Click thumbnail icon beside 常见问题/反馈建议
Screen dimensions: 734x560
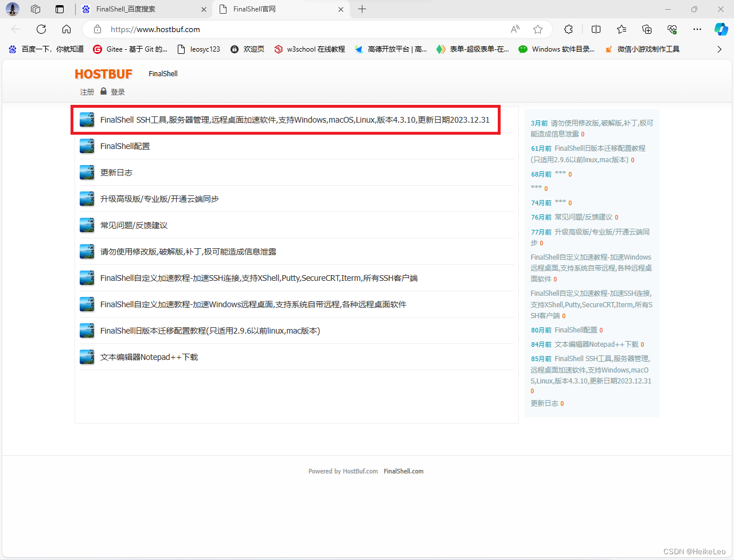coord(87,225)
